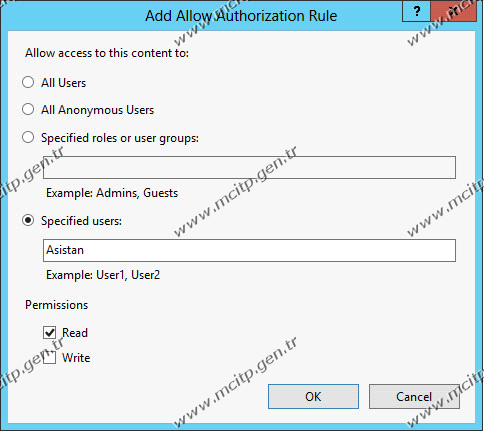
Task: Click the 'Write' checkbox label text
Action: click(76, 358)
